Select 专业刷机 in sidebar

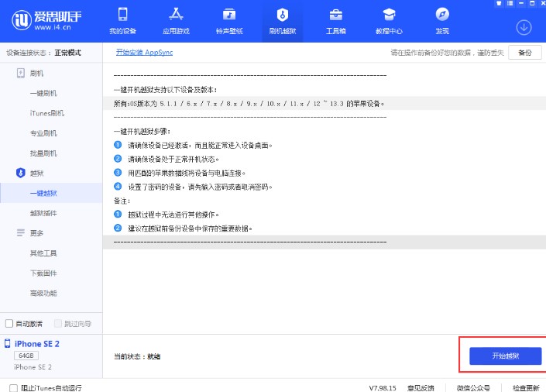(43, 133)
